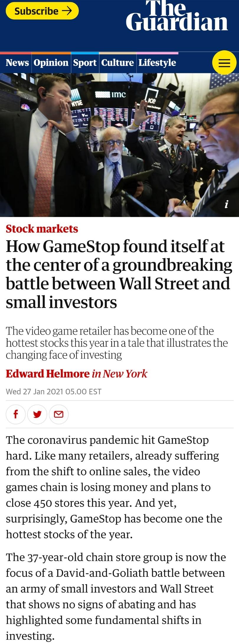Share the article on Twitter
This screenshot has width=239, height=644.
click(37, 414)
